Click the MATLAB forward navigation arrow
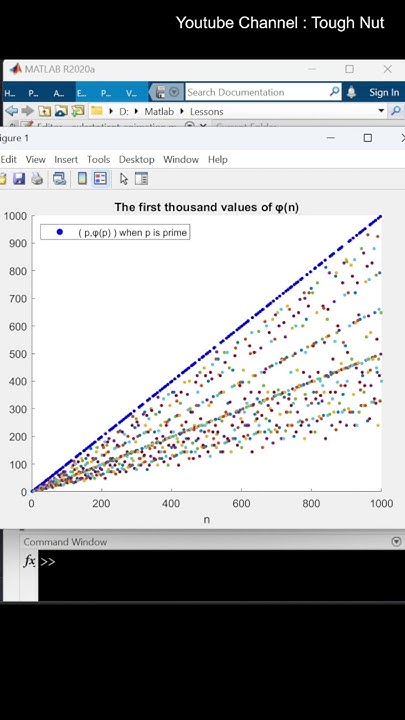405x720 pixels. pyautogui.click(x=28, y=111)
